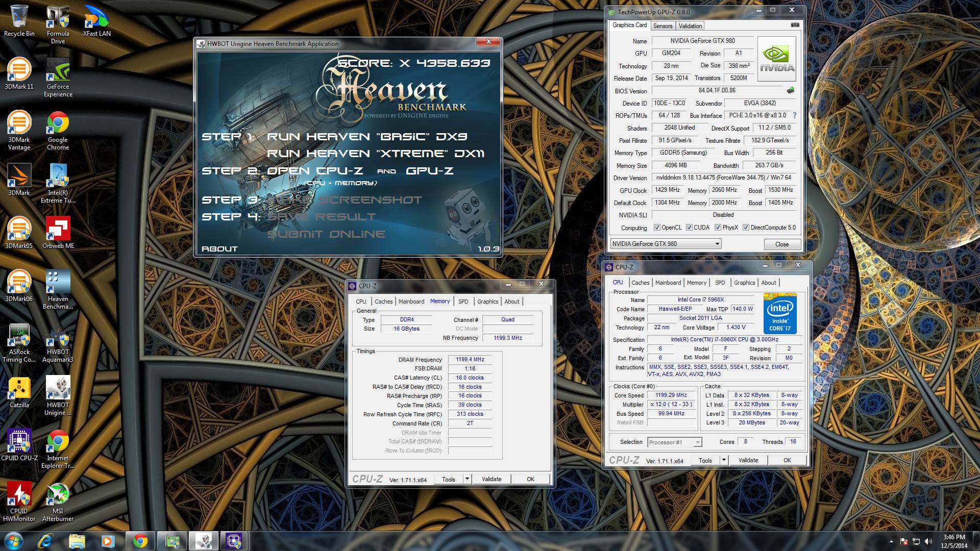The height and width of the screenshot is (551, 980).
Task: Click OK in the CPU-Z memory window
Action: coord(530,479)
